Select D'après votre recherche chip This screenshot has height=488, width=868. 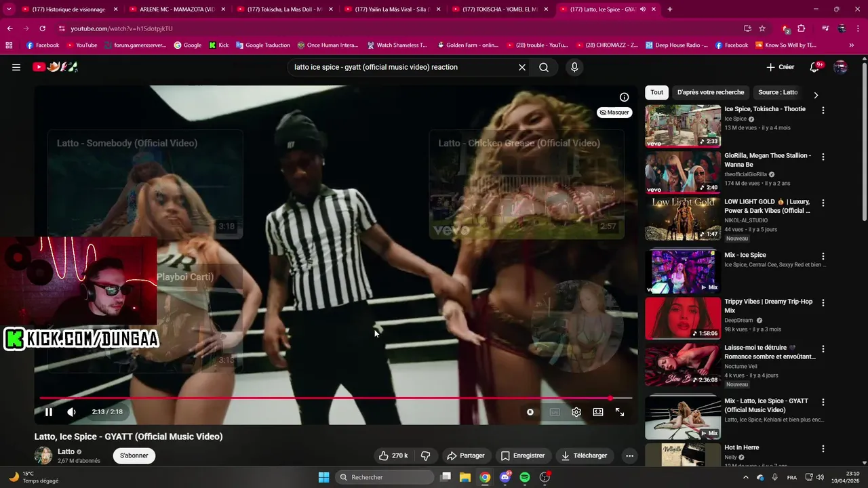coord(711,92)
